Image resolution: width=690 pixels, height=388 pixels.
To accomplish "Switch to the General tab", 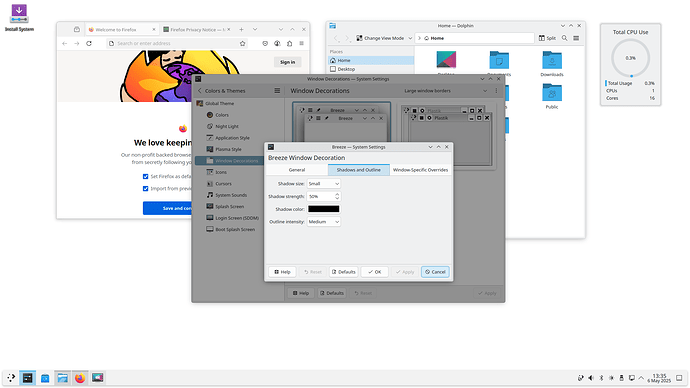I will pyautogui.click(x=297, y=170).
